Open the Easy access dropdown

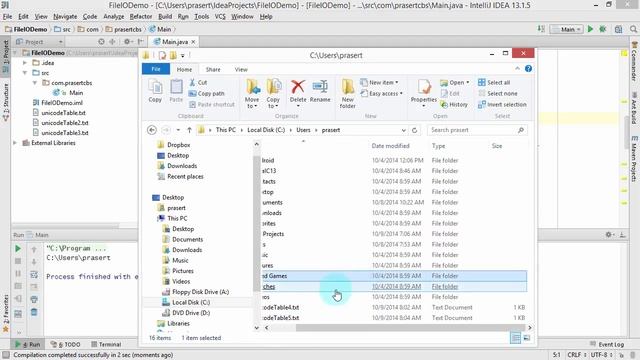pyautogui.click(x=382, y=93)
